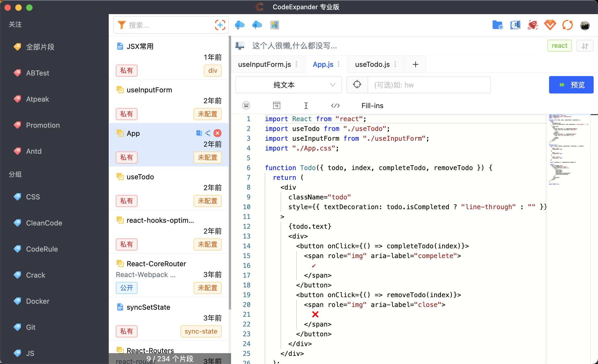Click the search filter funnel icon
Image resolution: width=598 pixels, height=364 pixels.
122,25
